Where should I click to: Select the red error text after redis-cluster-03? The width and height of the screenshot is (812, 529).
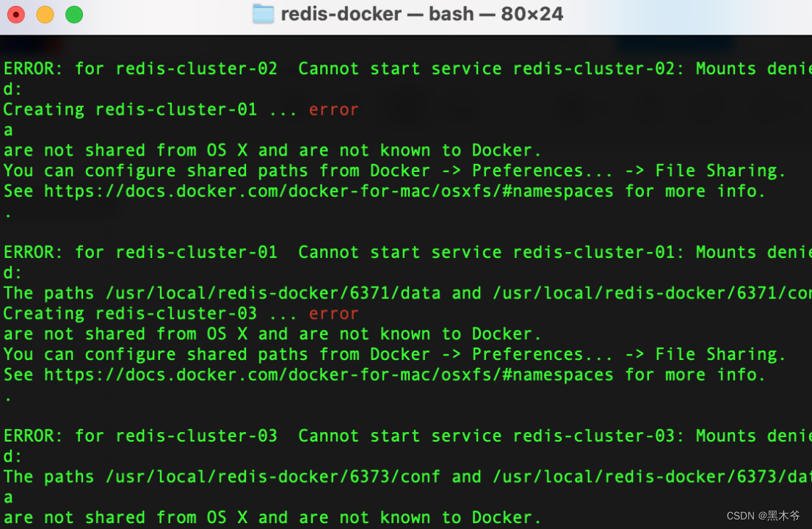(x=333, y=313)
